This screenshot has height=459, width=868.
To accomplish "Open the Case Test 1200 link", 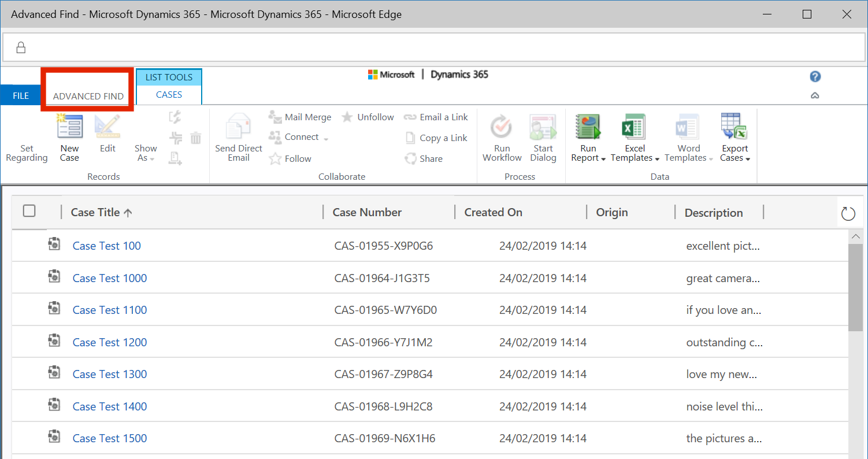I will coord(110,342).
